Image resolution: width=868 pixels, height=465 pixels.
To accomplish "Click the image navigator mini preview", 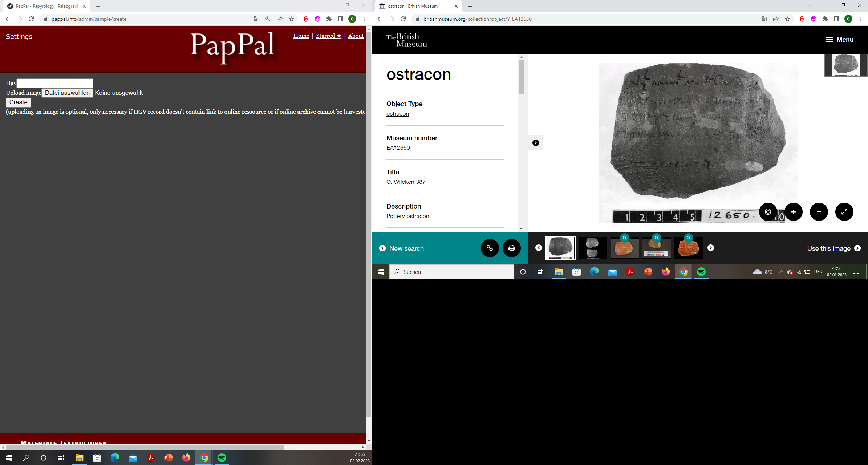I will click(x=846, y=65).
